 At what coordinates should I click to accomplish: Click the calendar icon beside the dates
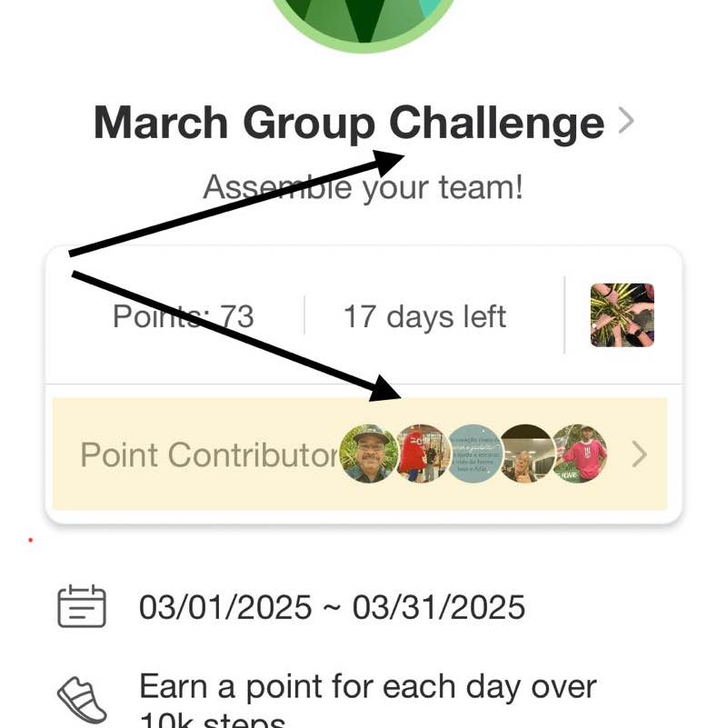pyautogui.click(x=82, y=606)
